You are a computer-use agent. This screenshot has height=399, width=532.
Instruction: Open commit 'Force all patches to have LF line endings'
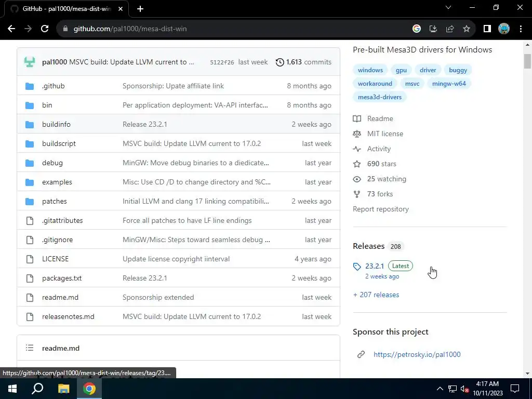pyautogui.click(x=187, y=220)
